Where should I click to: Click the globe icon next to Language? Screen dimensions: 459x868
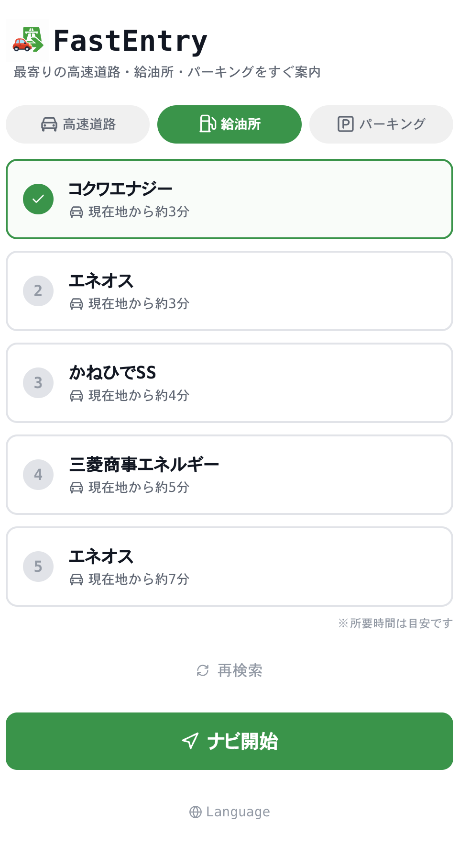click(196, 812)
